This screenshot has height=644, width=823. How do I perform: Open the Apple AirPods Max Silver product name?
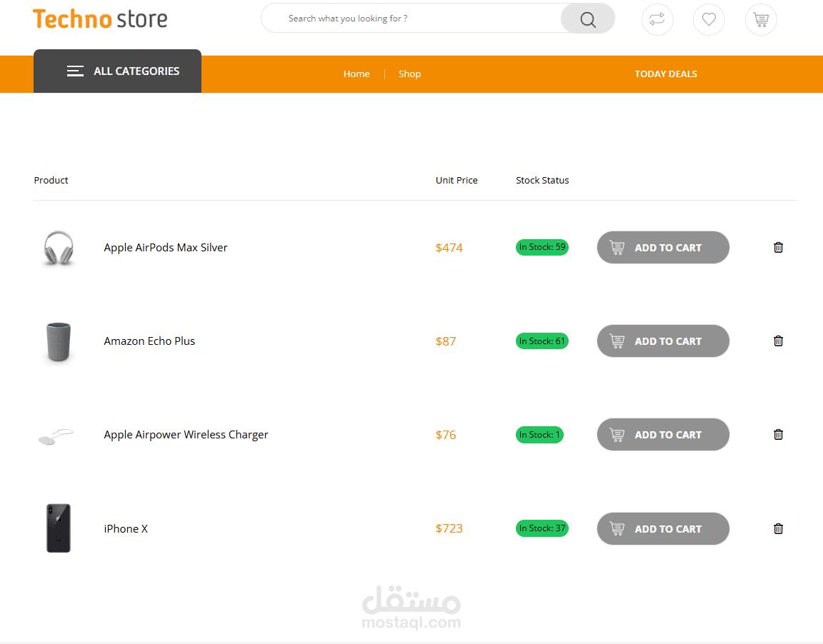(165, 248)
